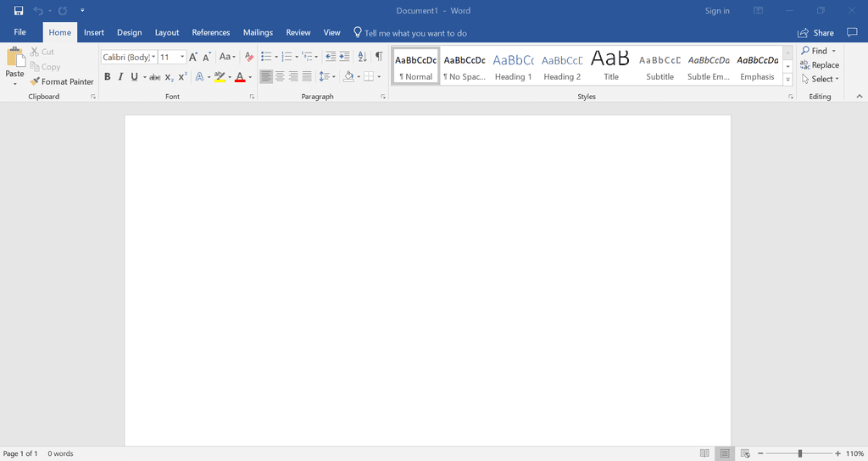This screenshot has width=868, height=461.
Task: Click the Share button
Action: 815,33
